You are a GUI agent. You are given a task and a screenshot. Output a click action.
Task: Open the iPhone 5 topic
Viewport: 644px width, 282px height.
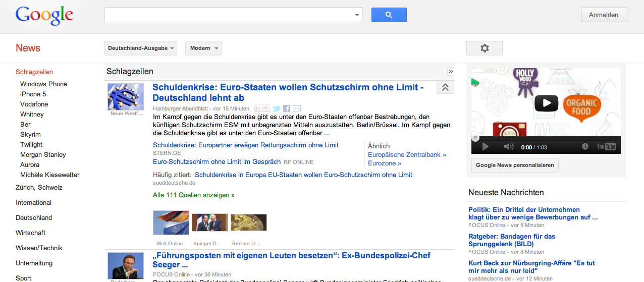pyautogui.click(x=33, y=94)
